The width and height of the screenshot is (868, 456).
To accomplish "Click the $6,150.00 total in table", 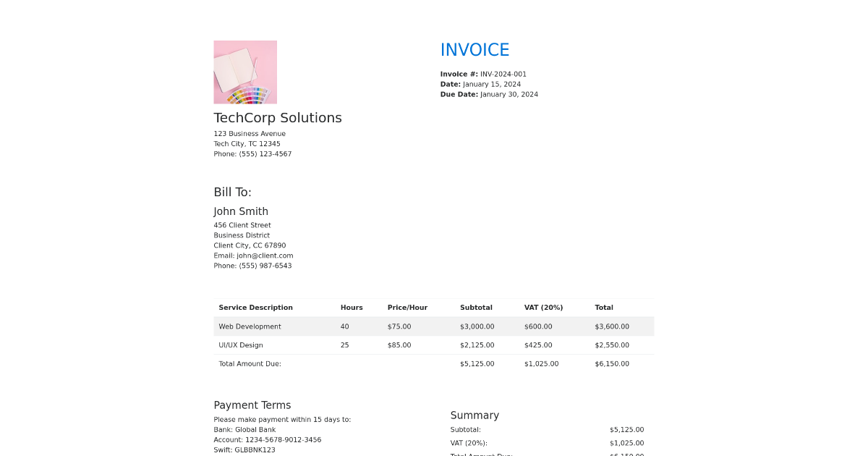I will click(612, 364).
